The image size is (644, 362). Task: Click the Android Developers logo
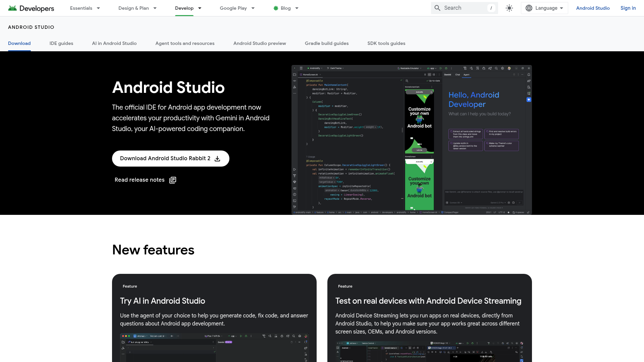point(31,8)
